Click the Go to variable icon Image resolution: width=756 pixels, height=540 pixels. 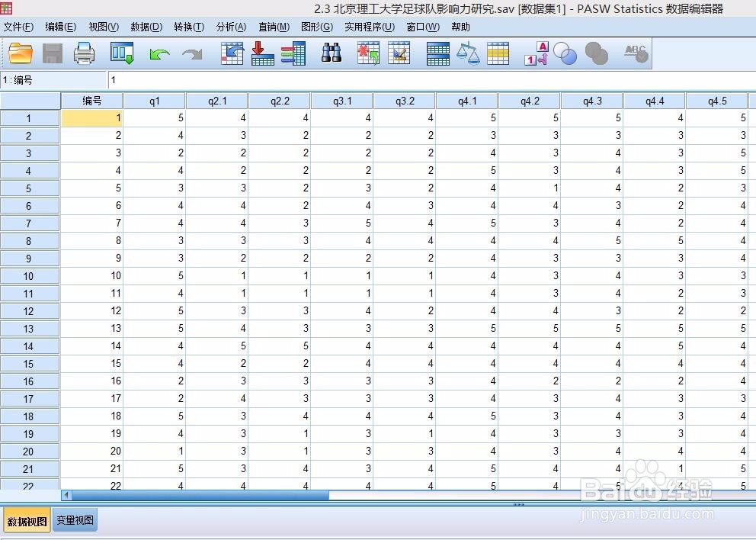coord(263,53)
